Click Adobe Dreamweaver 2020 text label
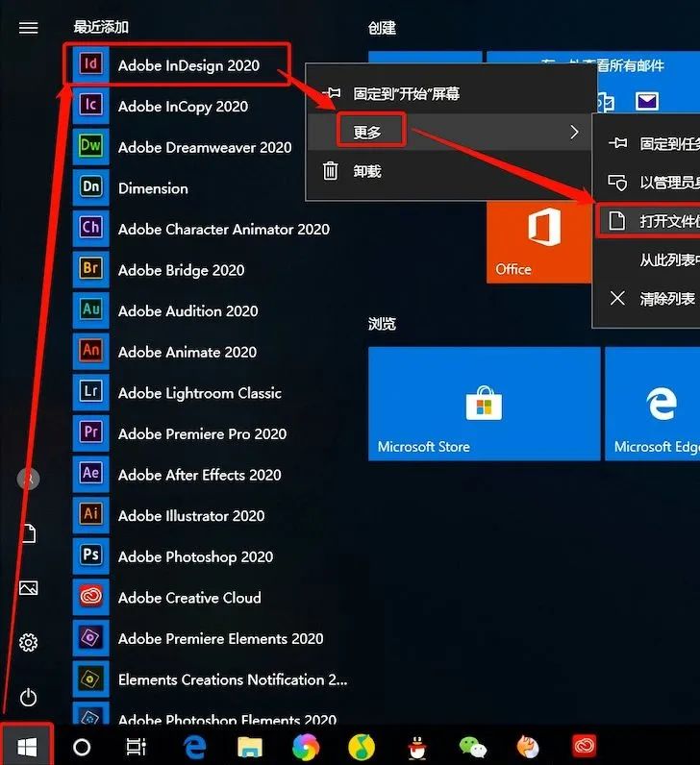The image size is (700, 765). point(205,147)
